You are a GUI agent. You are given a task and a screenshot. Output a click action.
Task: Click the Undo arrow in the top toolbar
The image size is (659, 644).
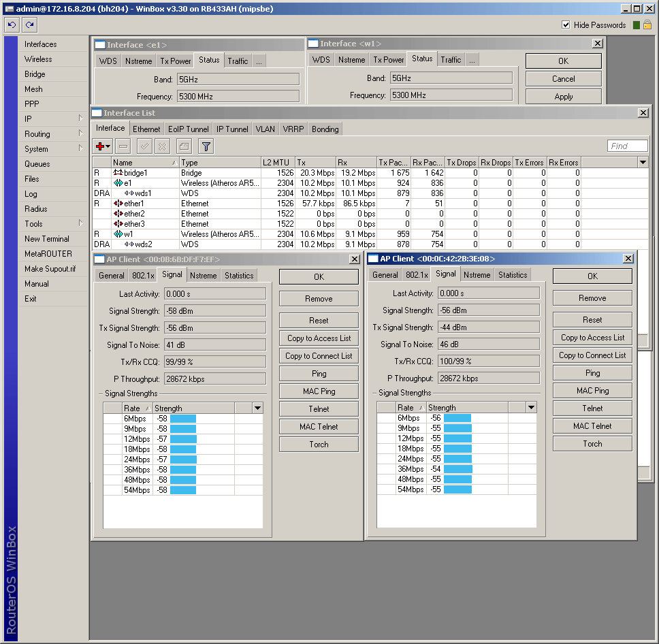12,25
